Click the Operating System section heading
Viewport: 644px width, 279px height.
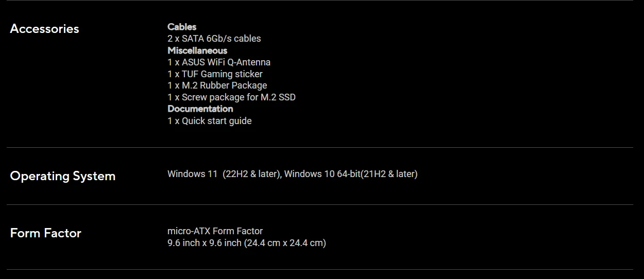pyautogui.click(x=62, y=176)
